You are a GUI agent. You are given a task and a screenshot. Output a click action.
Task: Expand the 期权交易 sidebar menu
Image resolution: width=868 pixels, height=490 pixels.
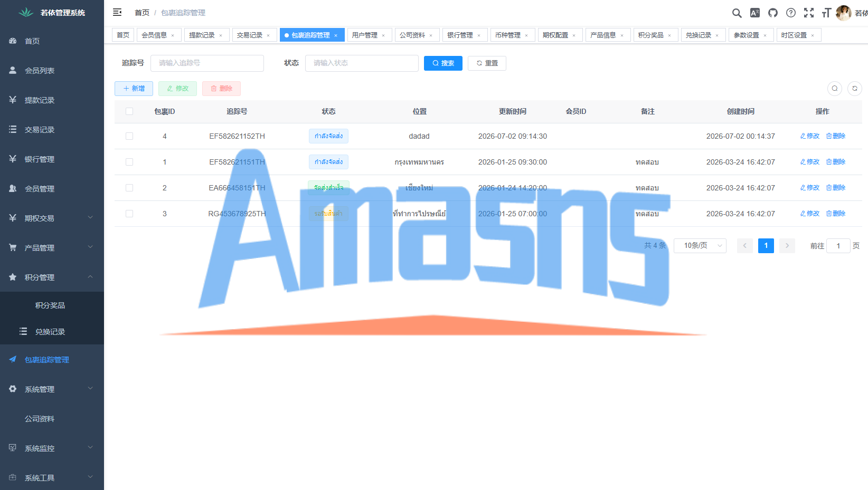[52, 218]
